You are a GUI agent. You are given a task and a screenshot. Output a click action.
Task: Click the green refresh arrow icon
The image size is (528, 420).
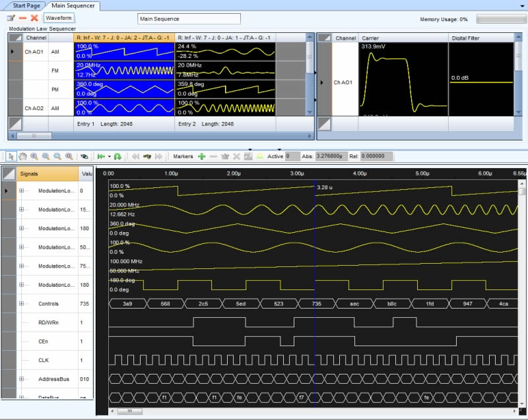[117, 157]
